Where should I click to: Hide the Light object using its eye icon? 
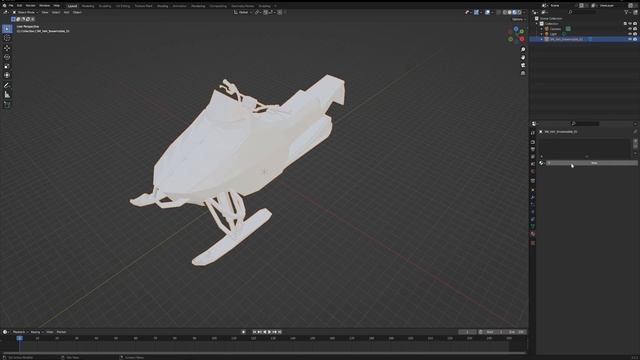tap(630, 34)
